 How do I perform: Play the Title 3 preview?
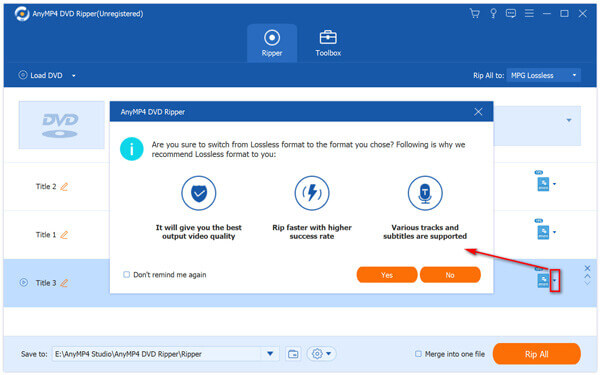(x=24, y=283)
